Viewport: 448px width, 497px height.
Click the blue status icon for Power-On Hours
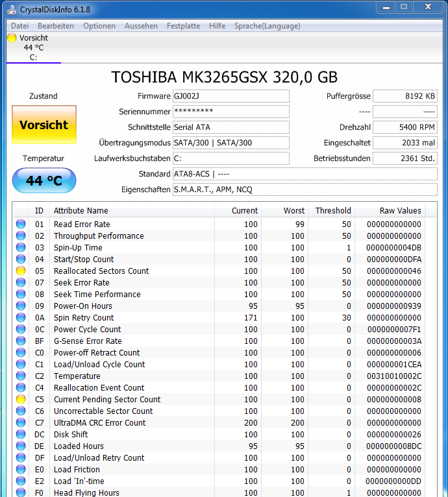coord(21,306)
